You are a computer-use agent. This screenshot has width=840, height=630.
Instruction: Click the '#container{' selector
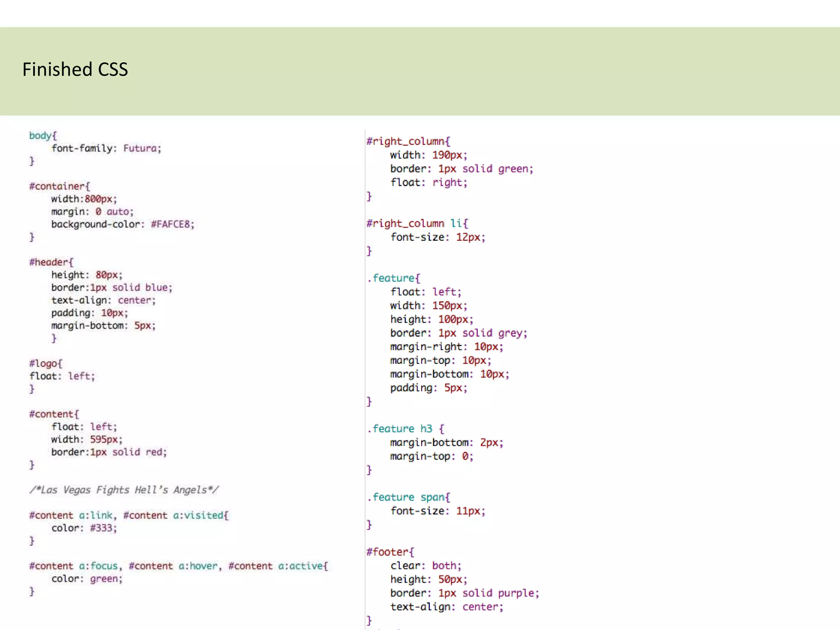pos(59,186)
